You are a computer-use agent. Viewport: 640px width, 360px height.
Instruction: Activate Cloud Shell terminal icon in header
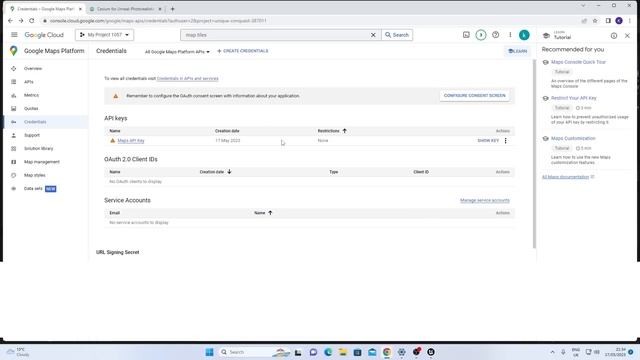(x=466, y=35)
